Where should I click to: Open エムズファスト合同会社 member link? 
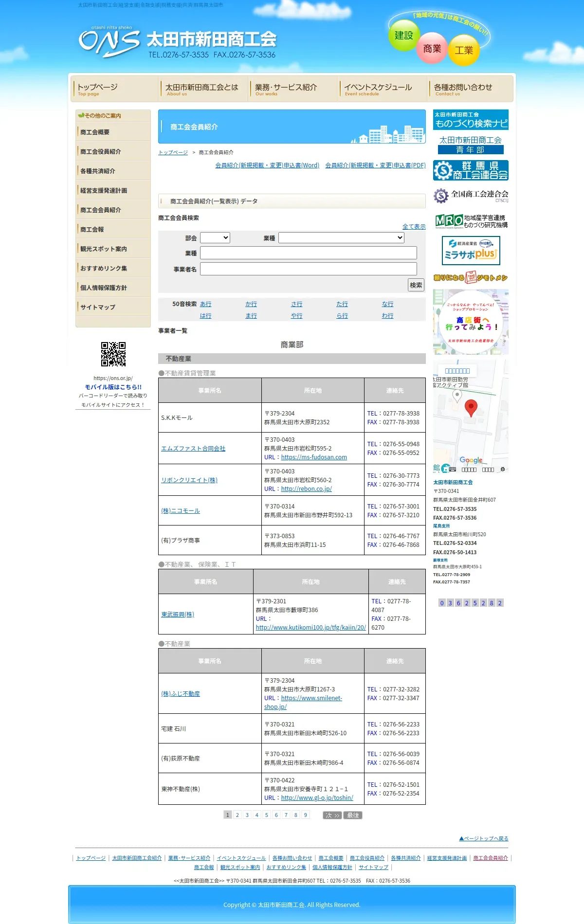click(x=193, y=449)
